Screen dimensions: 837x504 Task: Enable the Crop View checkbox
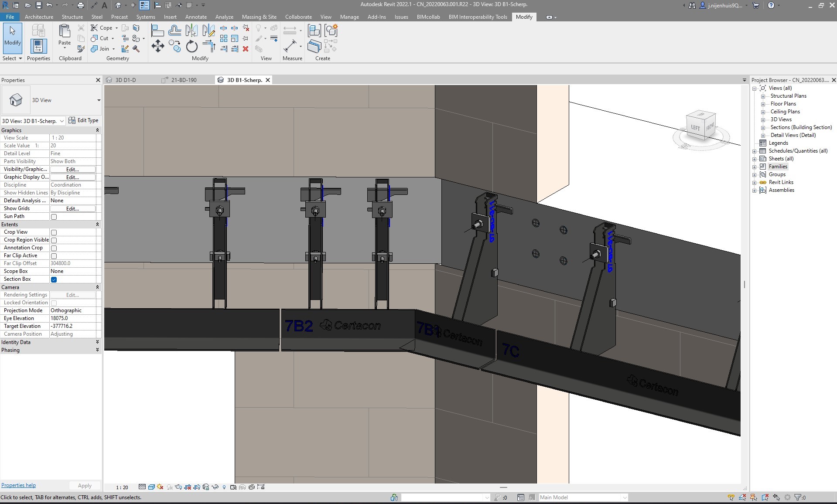click(54, 232)
